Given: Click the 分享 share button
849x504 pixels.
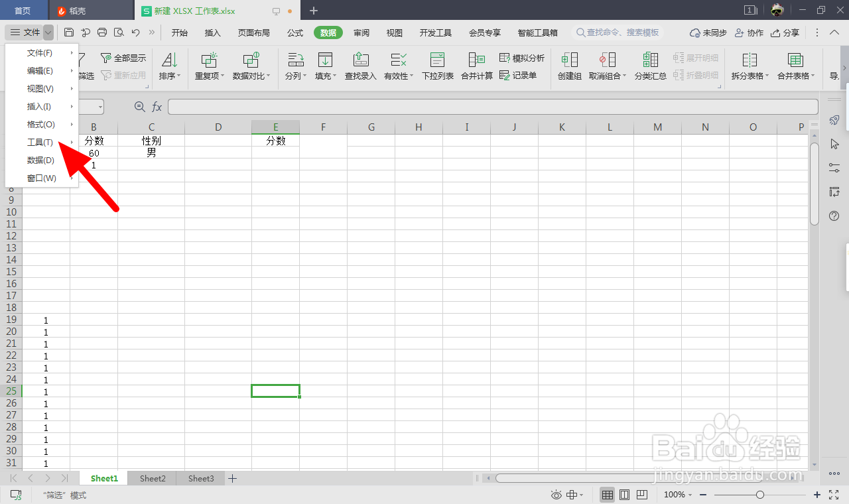Looking at the screenshot, I should coord(785,32).
